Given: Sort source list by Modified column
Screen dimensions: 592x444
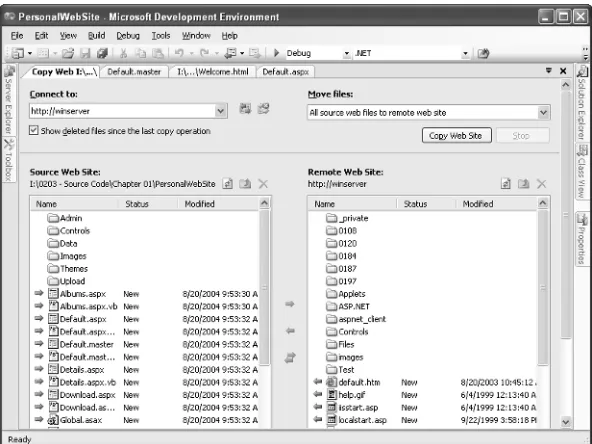Looking at the screenshot, I should 218,204.
